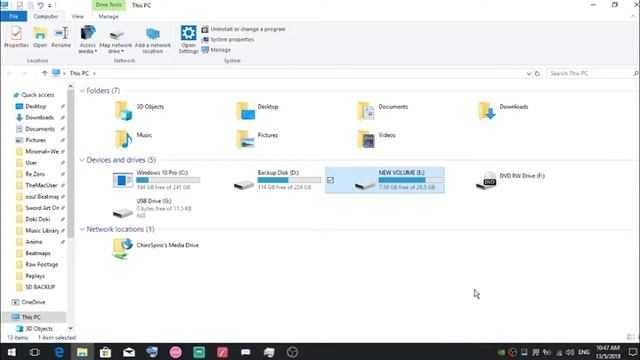Select OneDrive in navigation pane
Screen dimensions: 640x360
[x=29, y=302]
